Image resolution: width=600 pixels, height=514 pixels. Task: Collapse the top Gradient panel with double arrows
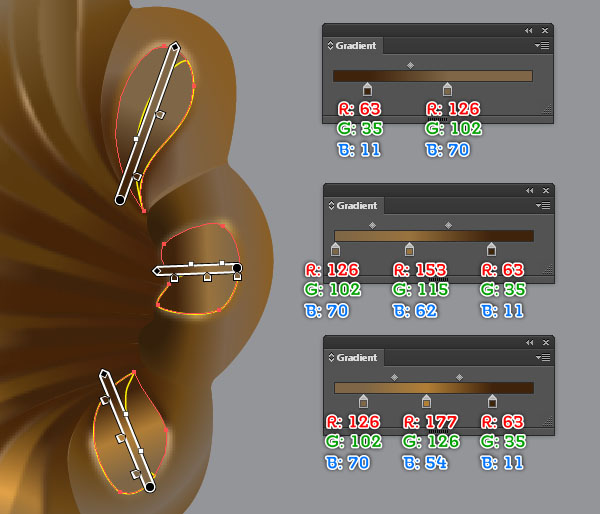(x=528, y=31)
